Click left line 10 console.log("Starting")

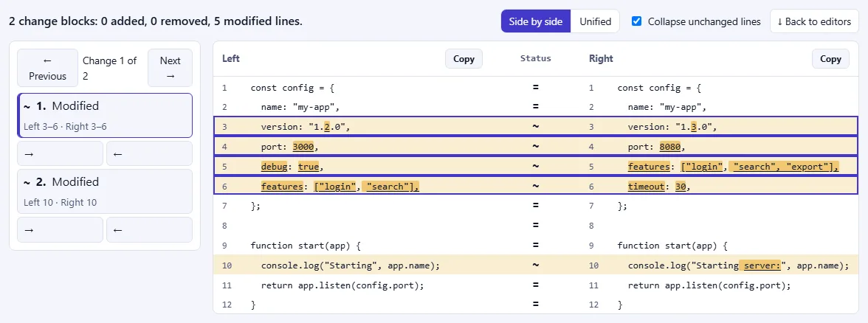pos(351,265)
